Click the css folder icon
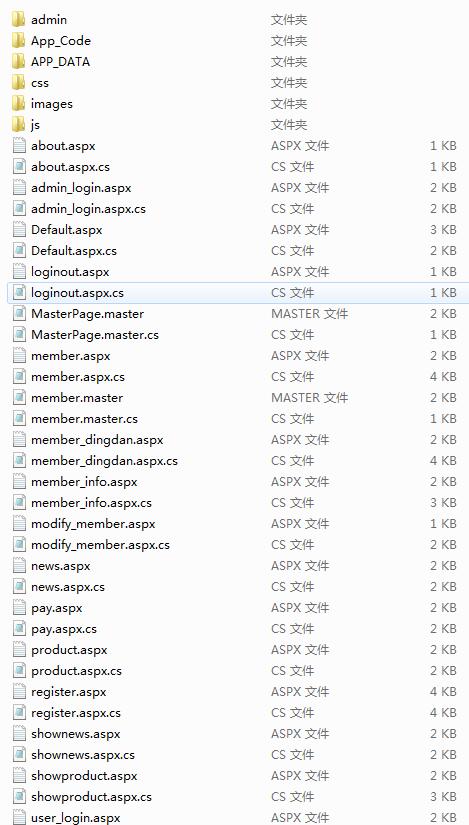 pyautogui.click(x=18, y=83)
